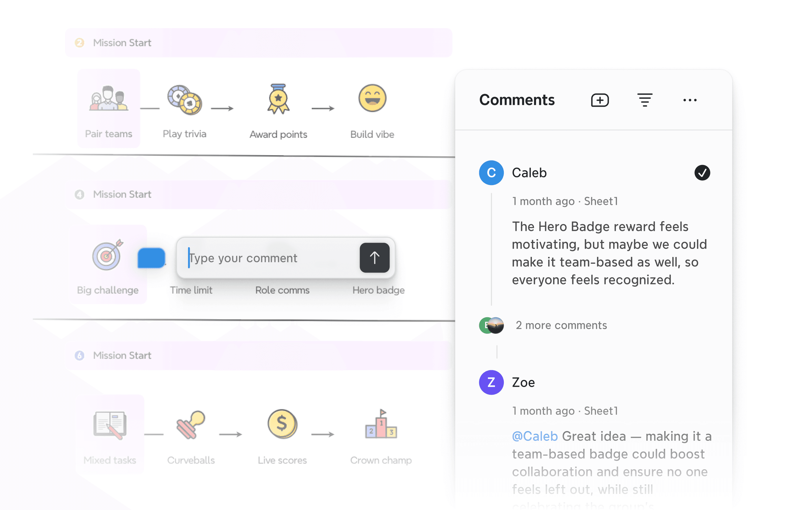Click the add new comment icon
The height and width of the screenshot is (510, 812).
pos(600,100)
